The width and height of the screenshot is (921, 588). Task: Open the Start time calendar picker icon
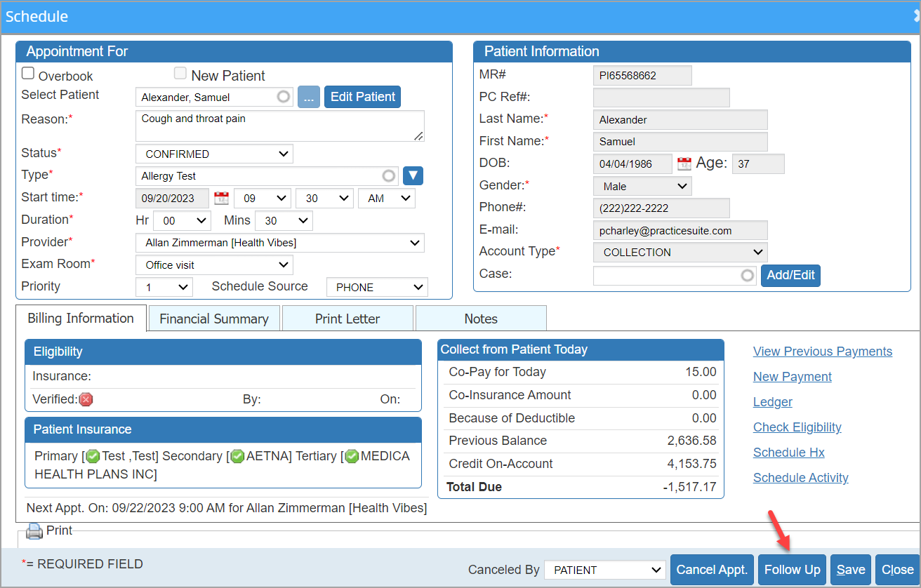pyautogui.click(x=221, y=199)
